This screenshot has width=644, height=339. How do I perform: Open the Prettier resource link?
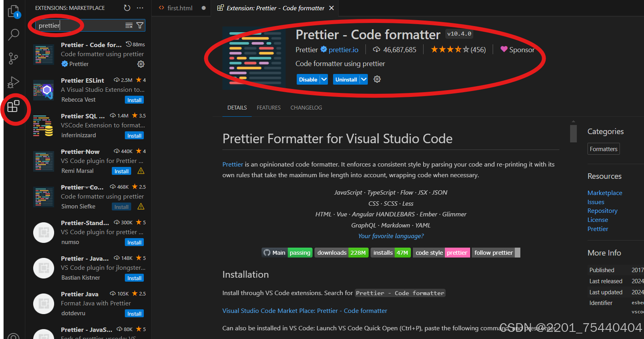[x=598, y=229]
